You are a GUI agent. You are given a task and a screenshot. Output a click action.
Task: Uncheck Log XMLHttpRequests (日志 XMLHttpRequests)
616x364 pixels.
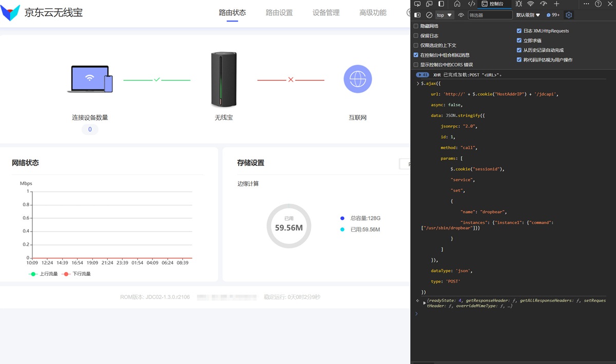click(x=519, y=31)
